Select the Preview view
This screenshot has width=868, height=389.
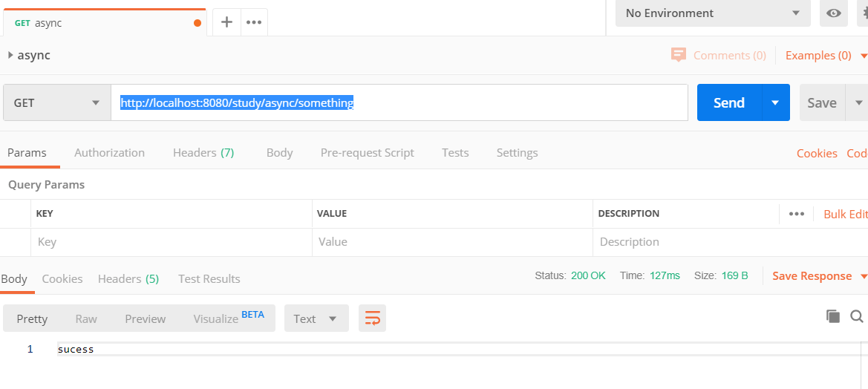pyautogui.click(x=145, y=318)
